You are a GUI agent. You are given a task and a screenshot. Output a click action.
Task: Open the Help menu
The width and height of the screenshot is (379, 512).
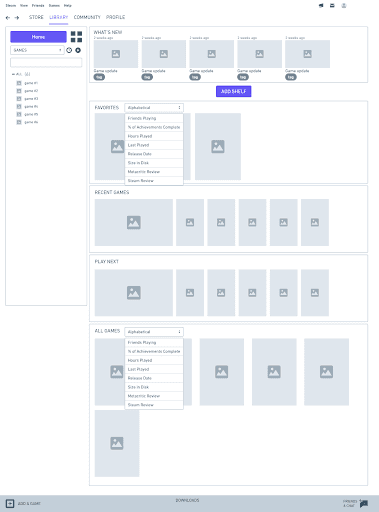[x=68, y=6]
